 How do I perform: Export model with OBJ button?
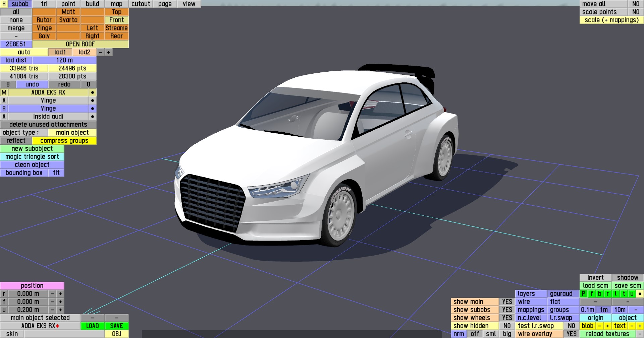click(x=117, y=334)
